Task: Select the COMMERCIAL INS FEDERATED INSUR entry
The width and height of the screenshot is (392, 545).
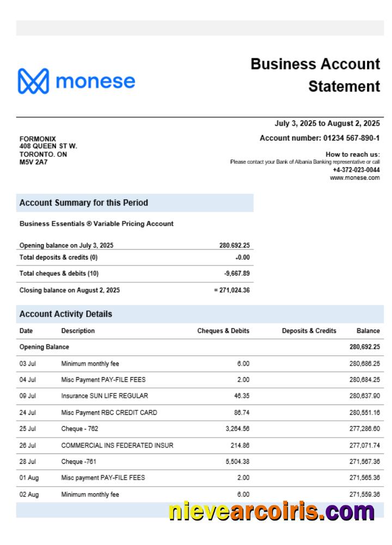Action: [x=117, y=445]
